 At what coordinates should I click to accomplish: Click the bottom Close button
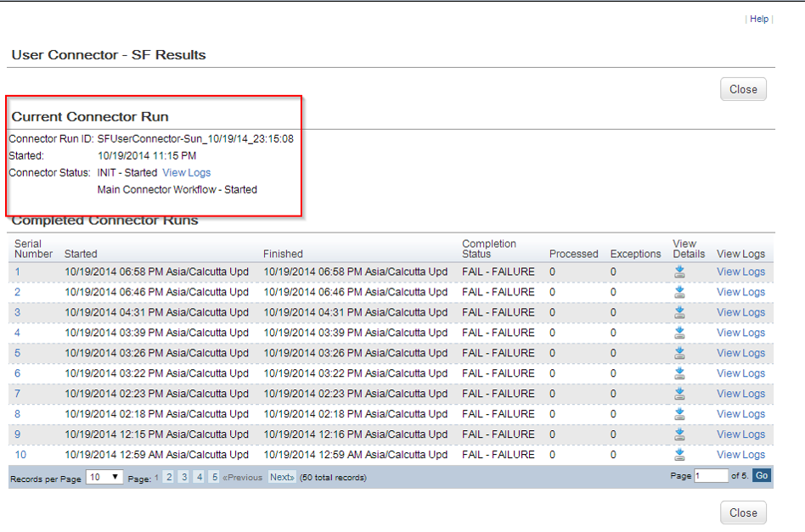pos(743,512)
